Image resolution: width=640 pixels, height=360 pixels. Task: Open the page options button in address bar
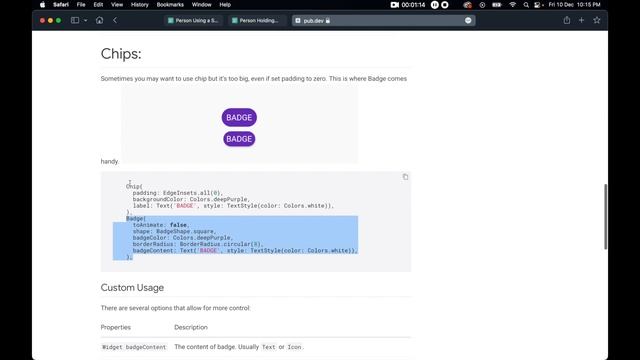click(468, 20)
